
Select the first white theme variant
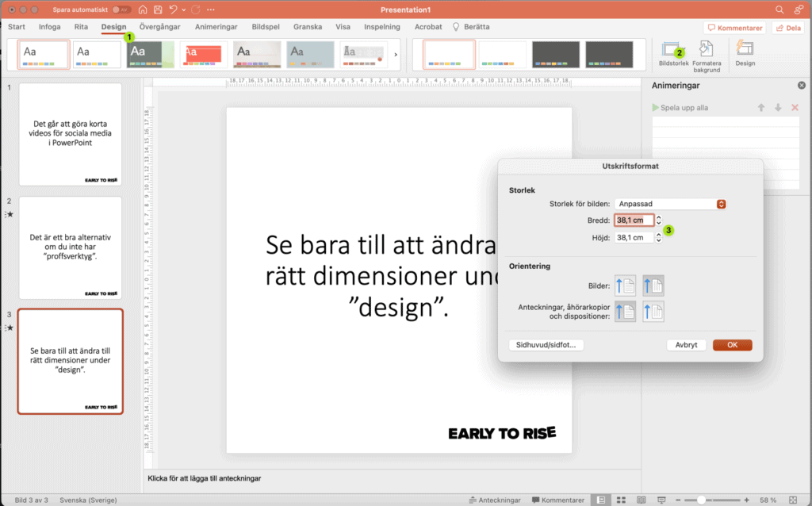[449, 55]
